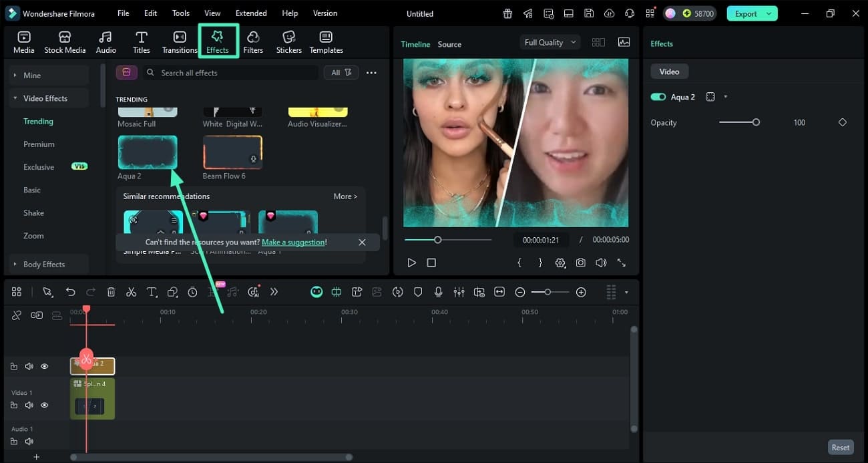Collapse the Video Effects category in the sidebar
The width and height of the screenshot is (868, 463).
pyautogui.click(x=15, y=98)
